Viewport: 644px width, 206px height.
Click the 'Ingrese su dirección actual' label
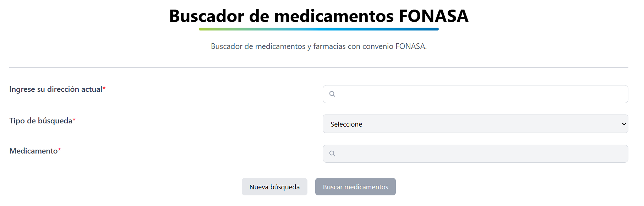57,89
